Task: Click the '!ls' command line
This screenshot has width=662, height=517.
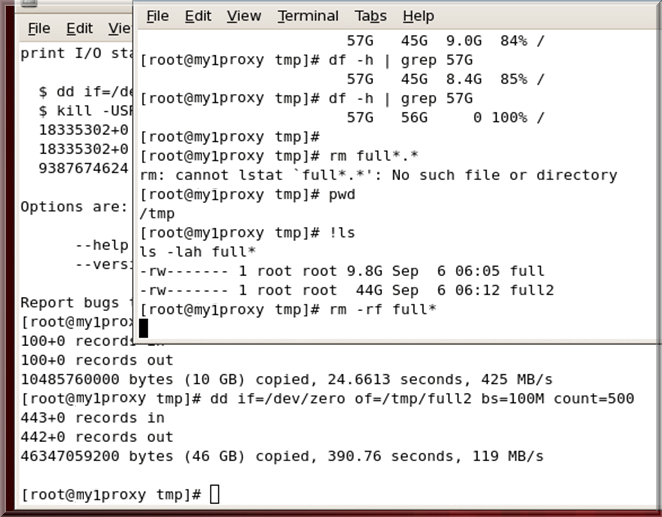Action: point(247,233)
